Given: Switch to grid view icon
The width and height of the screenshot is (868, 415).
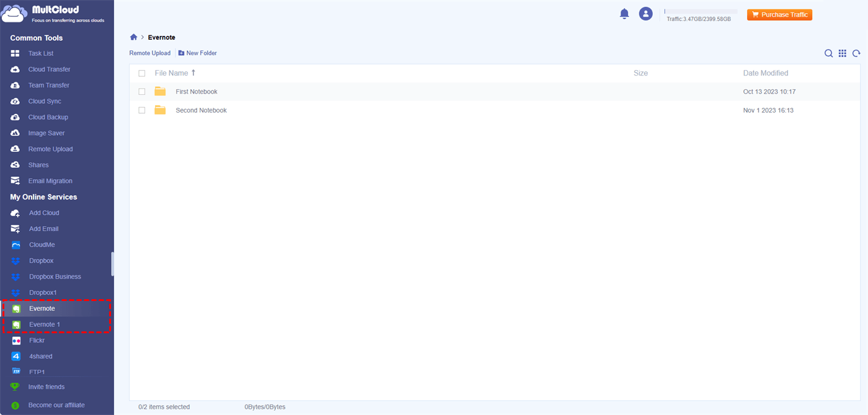Looking at the screenshot, I should coord(843,53).
